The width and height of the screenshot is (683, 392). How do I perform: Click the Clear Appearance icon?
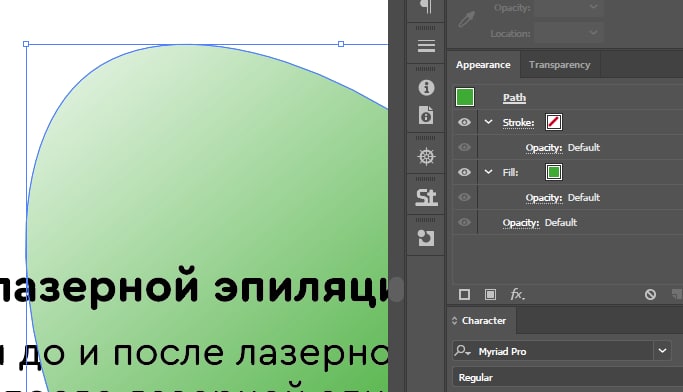[x=650, y=295]
